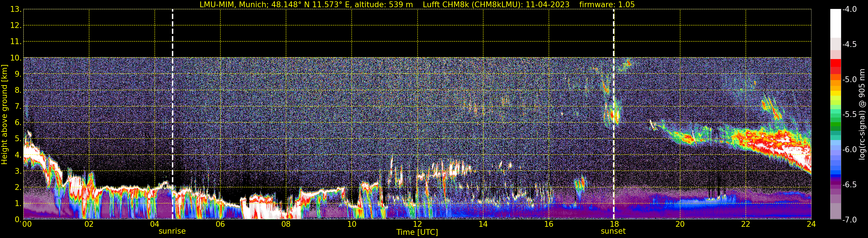Click the '04' tick label on the time axis
Screen dimensions: 868x238
point(155,224)
